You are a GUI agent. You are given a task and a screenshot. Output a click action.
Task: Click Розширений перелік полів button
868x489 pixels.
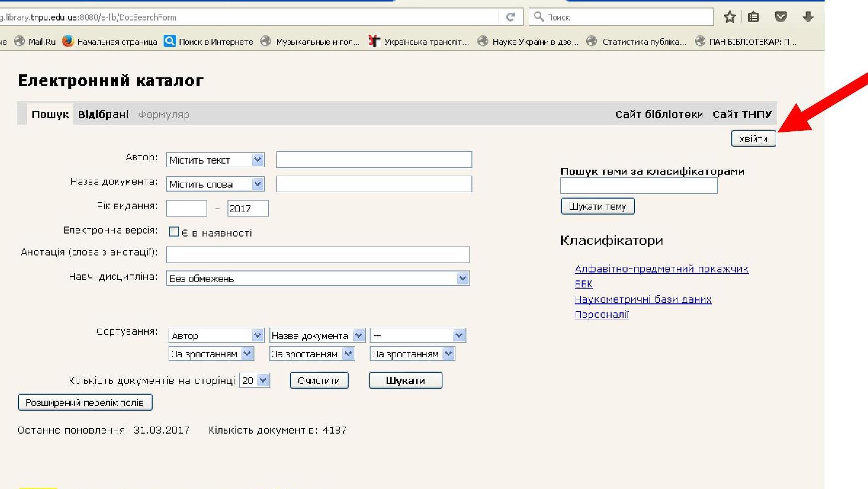pyautogui.click(x=85, y=402)
